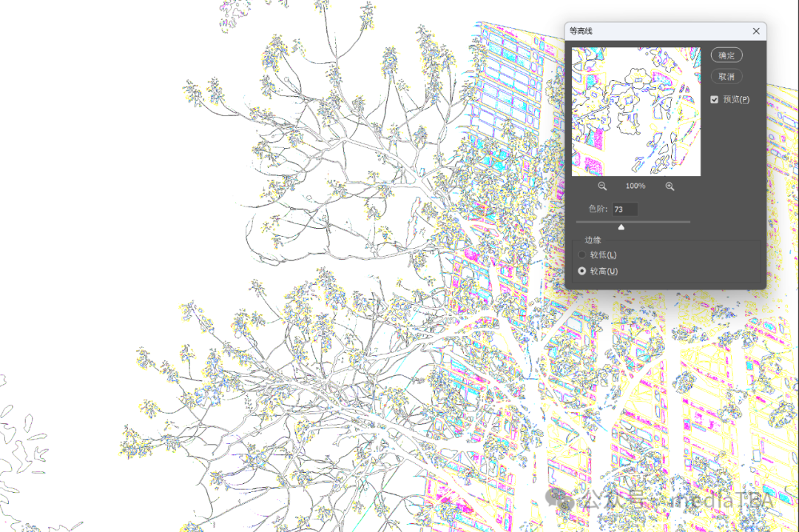This screenshot has width=799, height=532.
Task: Click the 等高线 dialog title
Action: click(581, 31)
